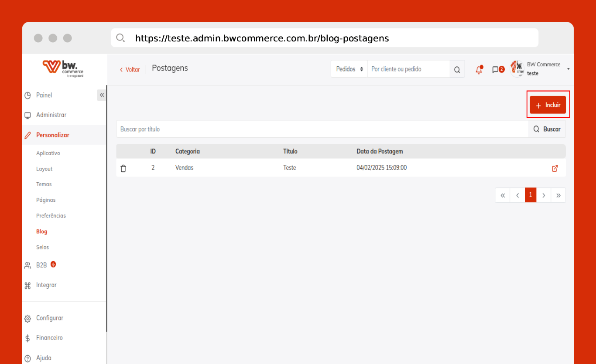Delete the Teste post with trash icon

click(x=123, y=168)
